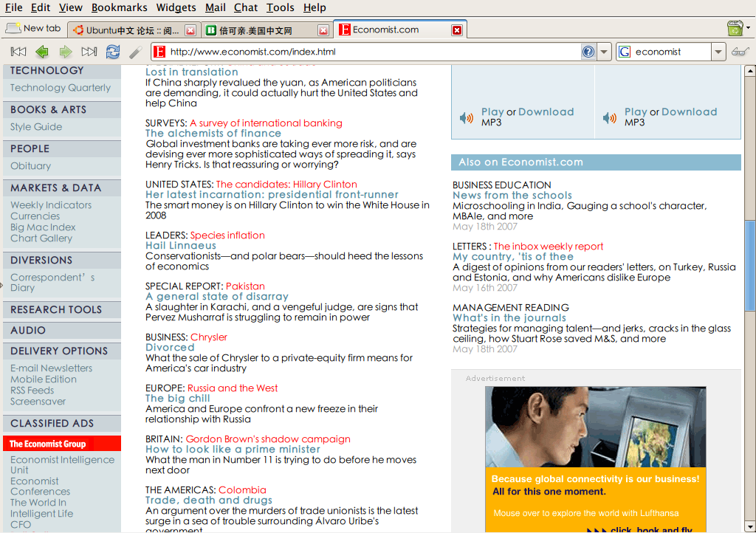Open the Edit menu

tap(41, 7)
